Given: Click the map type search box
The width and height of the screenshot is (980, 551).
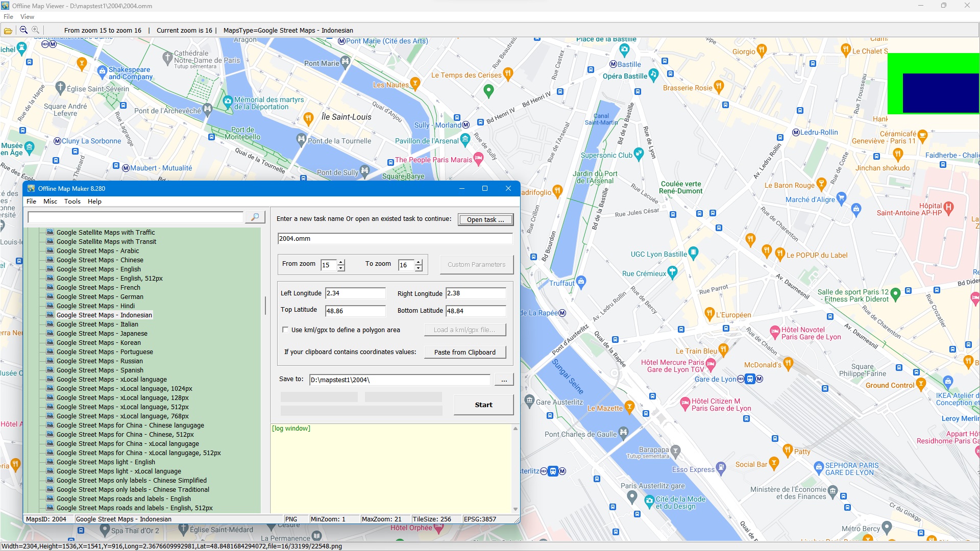Looking at the screenshot, I should coord(136,217).
